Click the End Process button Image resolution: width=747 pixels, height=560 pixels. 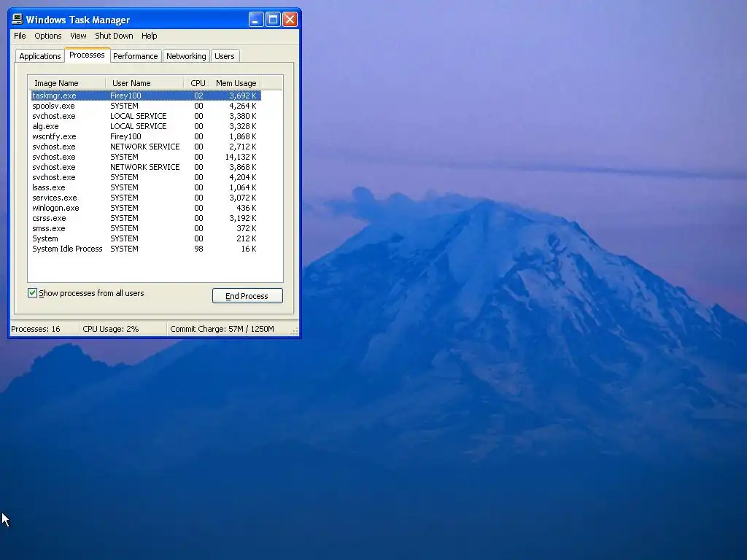(x=247, y=296)
